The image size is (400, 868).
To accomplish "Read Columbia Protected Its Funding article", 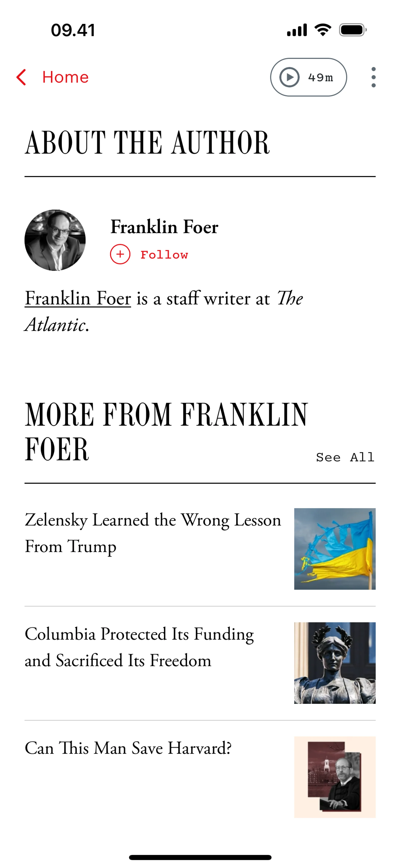I will 139,647.
